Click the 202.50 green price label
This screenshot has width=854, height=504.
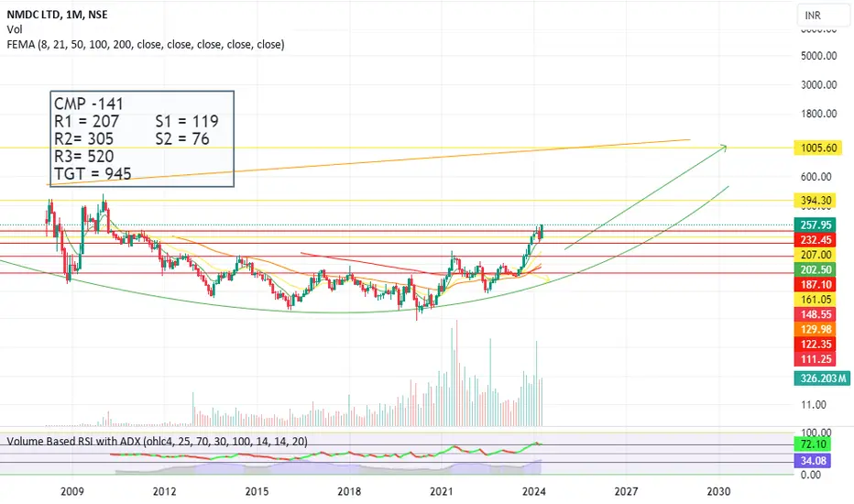click(x=815, y=269)
